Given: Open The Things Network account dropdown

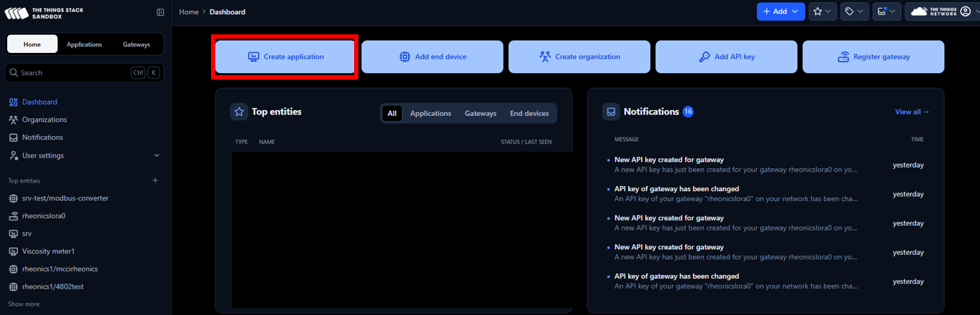Looking at the screenshot, I should (943, 11).
